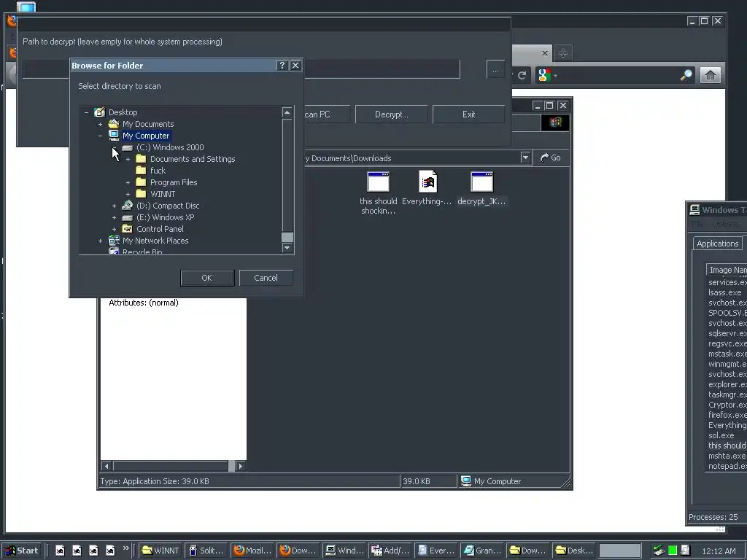Viewport: 747px width, 560px height.
Task: Switch to Gran... taskbar window
Action: click(483, 551)
